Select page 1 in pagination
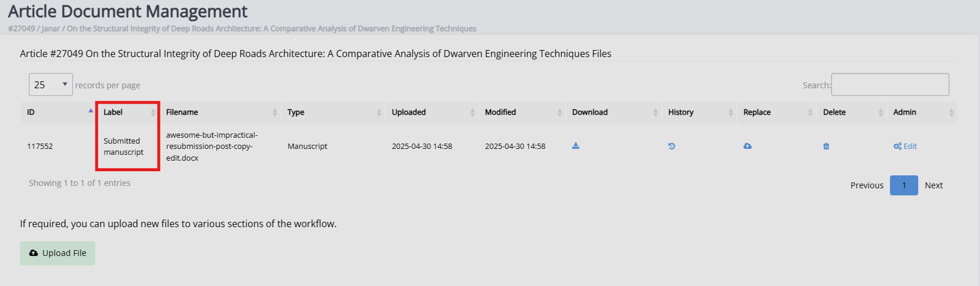Image resolution: width=980 pixels, height=286 pixels. click(x=904, y=185)
